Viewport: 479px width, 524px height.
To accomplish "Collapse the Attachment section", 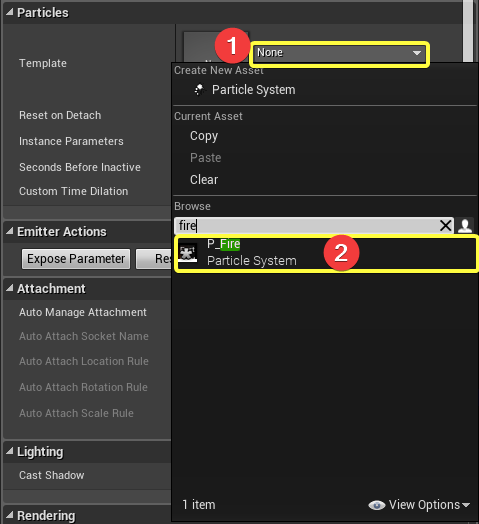I will click(10, 288).
